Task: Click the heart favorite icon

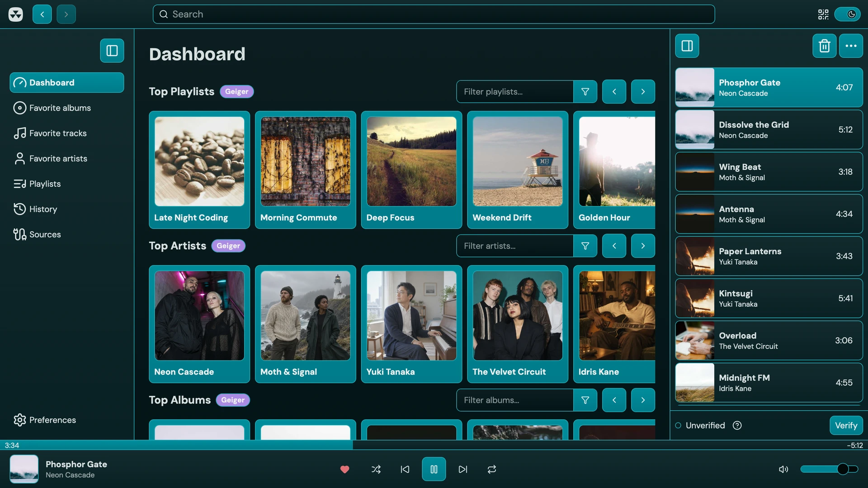Action: [x=344, y=469]
